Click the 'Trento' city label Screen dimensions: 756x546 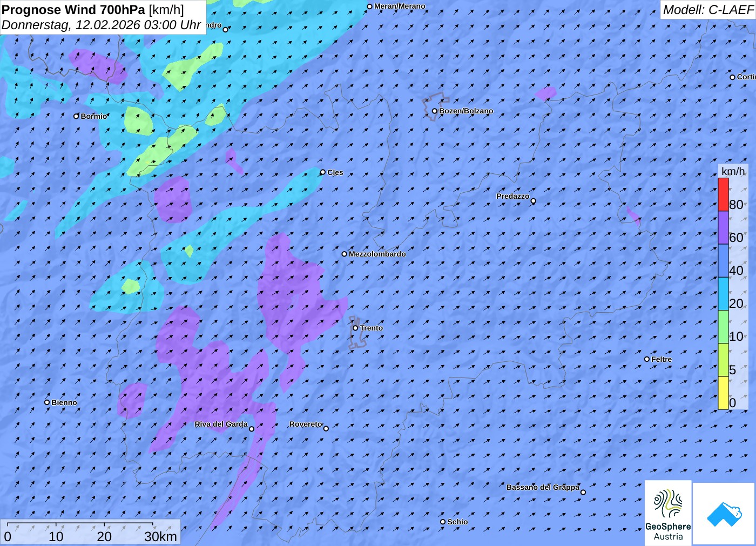[x=372, y=328]
